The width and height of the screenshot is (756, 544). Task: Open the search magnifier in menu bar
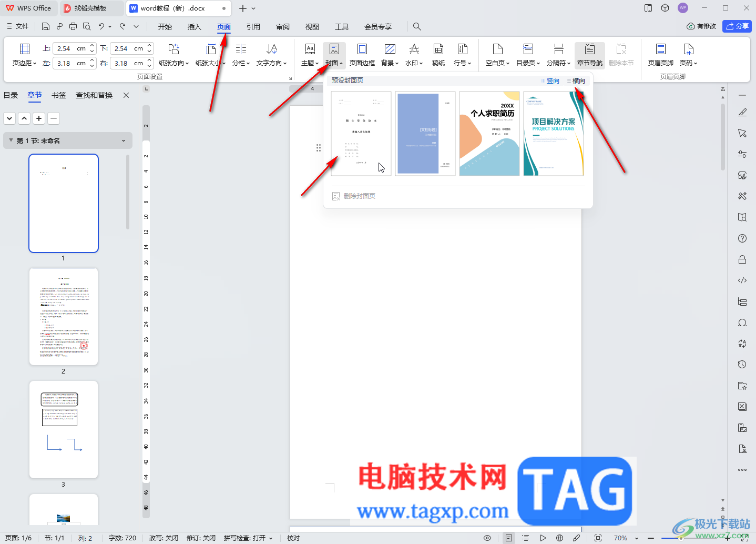coord(417,26)
